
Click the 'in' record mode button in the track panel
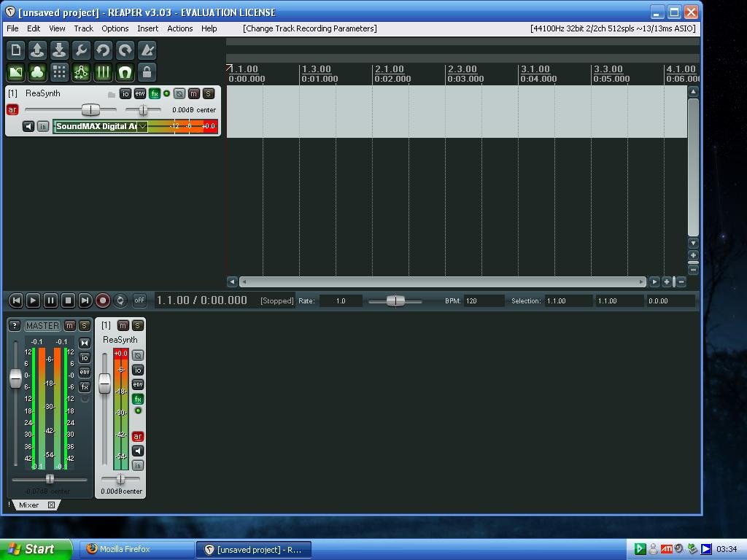pyautogui.click(x=43, y=126)
